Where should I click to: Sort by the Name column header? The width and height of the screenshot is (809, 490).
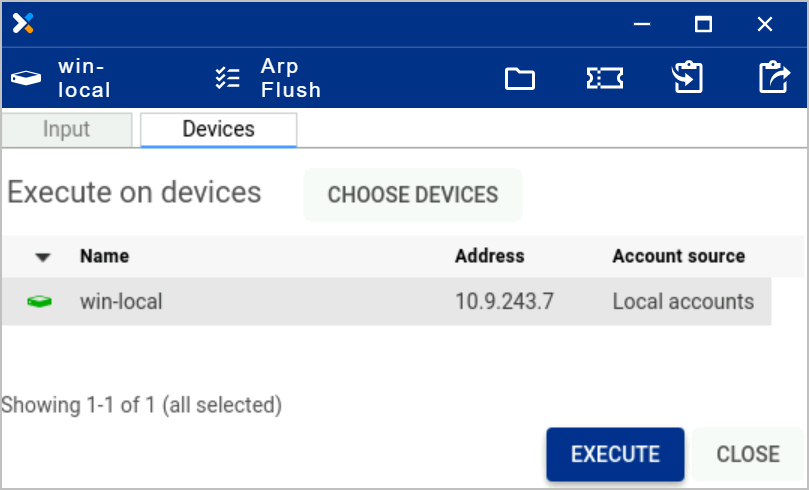tap(105, 256)
